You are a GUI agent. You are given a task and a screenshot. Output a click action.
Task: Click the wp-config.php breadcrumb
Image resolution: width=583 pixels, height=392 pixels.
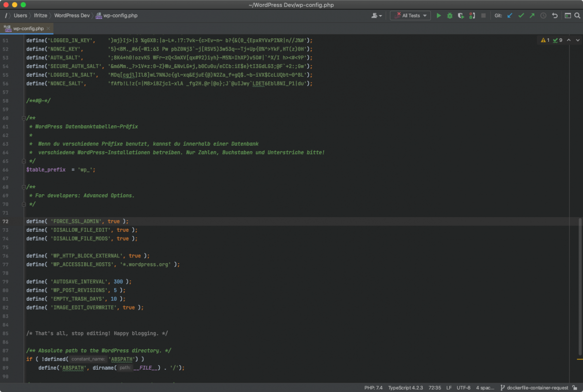tap(117, 16)
